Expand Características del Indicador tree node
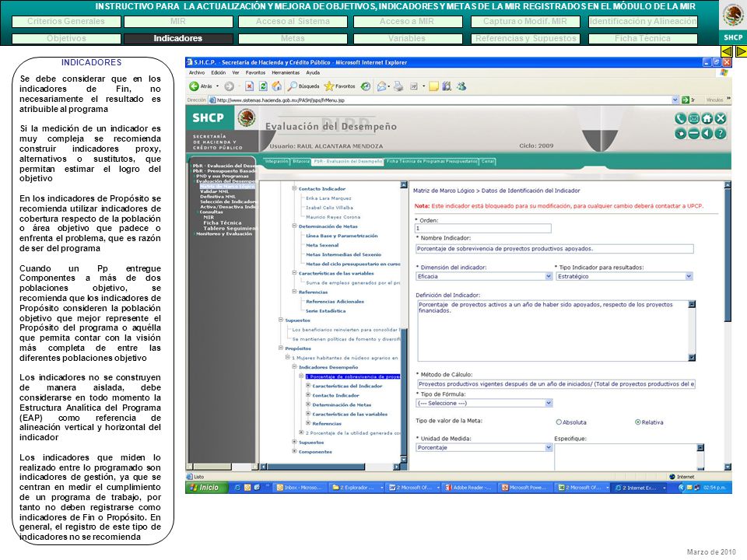The width and height of the screenshot is (747, 560). 308,386
